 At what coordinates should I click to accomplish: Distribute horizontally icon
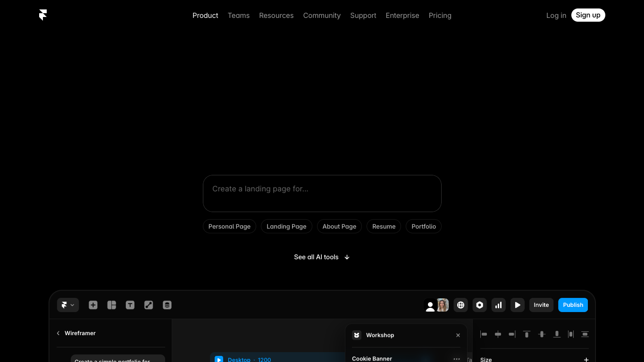click(x=571, y=334)
